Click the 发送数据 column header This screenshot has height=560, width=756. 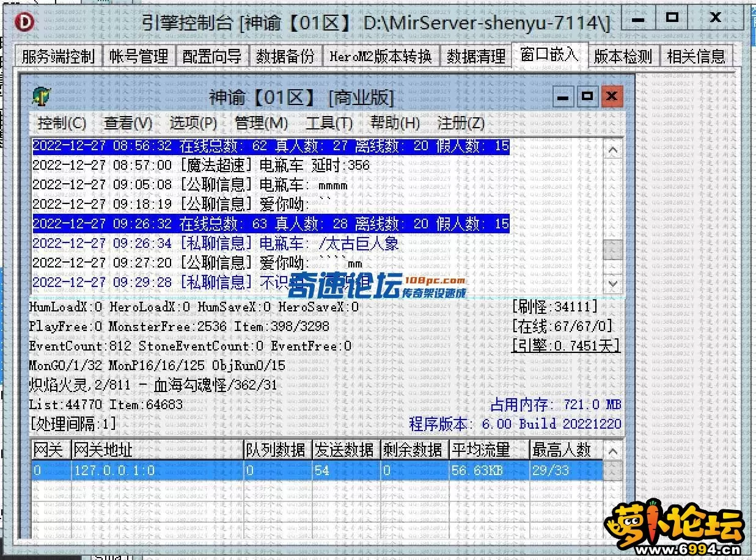pyautogui.click(x=346, y=451)
